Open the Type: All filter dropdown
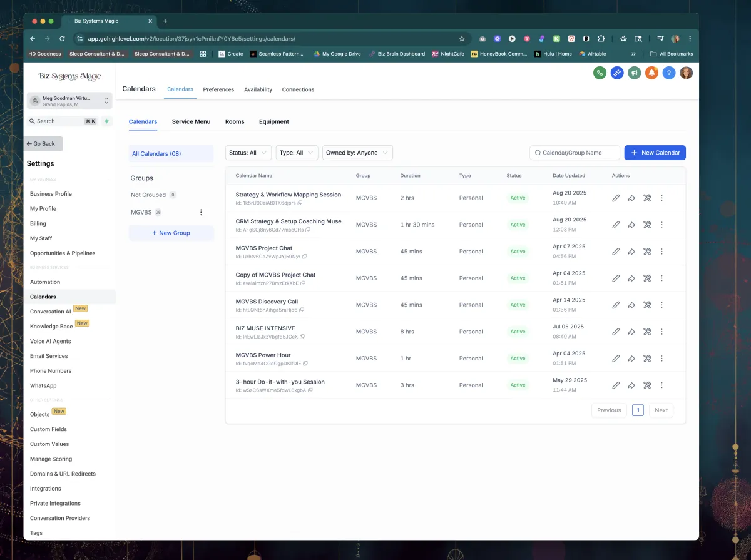Viewport: 751px width, 560px height. (x=297, y=153)
